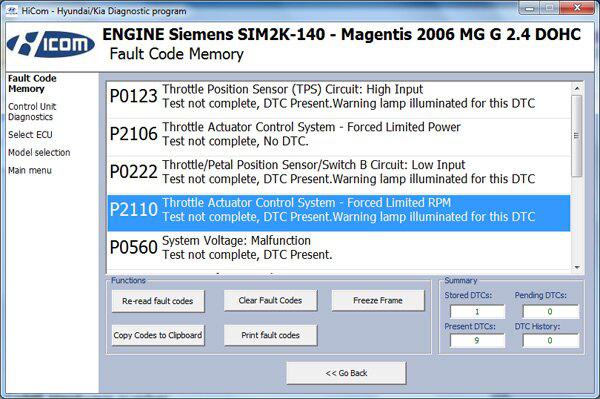The image size is (600, 399).
Task: Select the P0560 System Voltage Malfunction fault
Action: click(x=339, y=248)
